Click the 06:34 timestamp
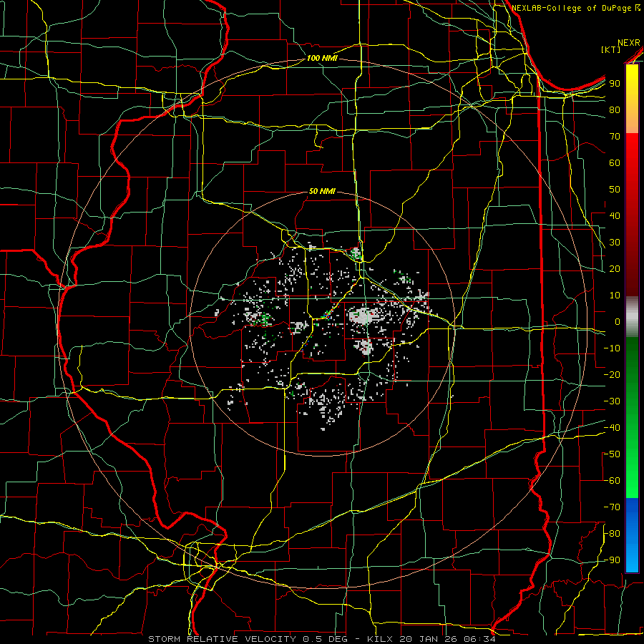This screenshot has width=644, height=644. tap(478, 639)
